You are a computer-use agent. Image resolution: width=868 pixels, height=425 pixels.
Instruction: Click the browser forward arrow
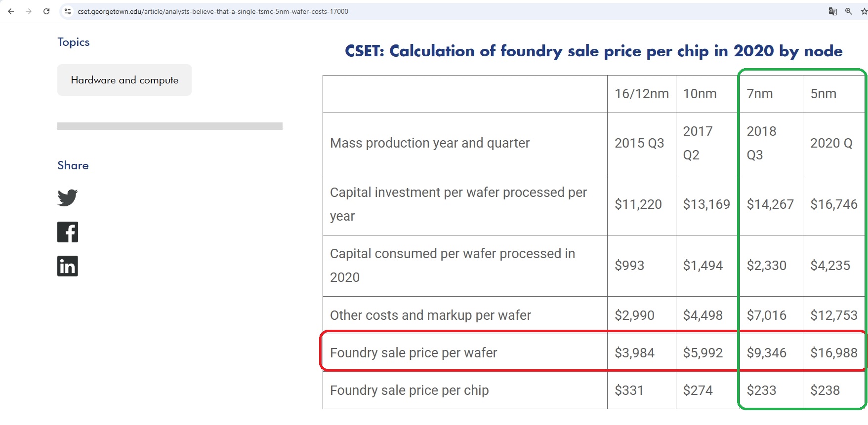tap(29, 11)
